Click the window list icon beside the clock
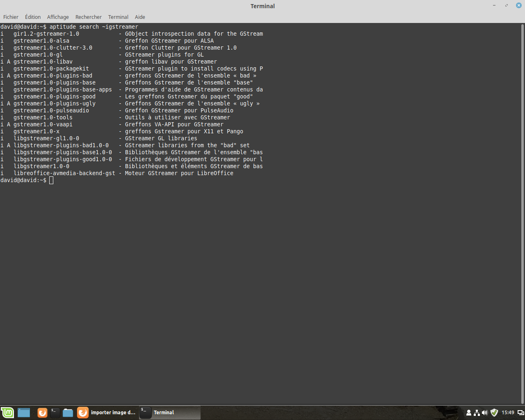This screenshot has height=420, width=525. tap(520, 413)
